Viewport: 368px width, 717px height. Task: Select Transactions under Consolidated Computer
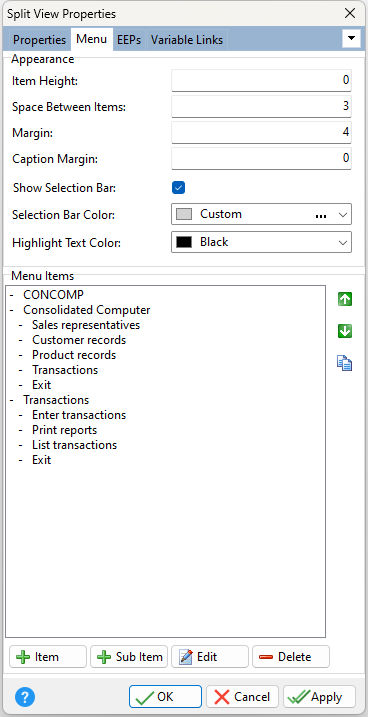coord(65,370)
